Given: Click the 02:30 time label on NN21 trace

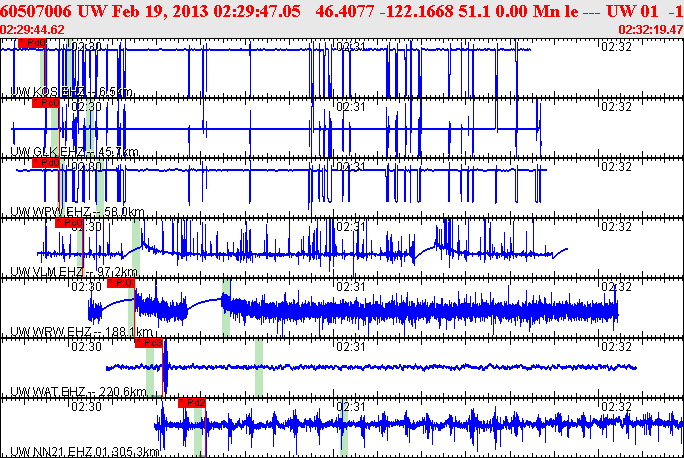Looking at the screenshot, I should 86,407.
